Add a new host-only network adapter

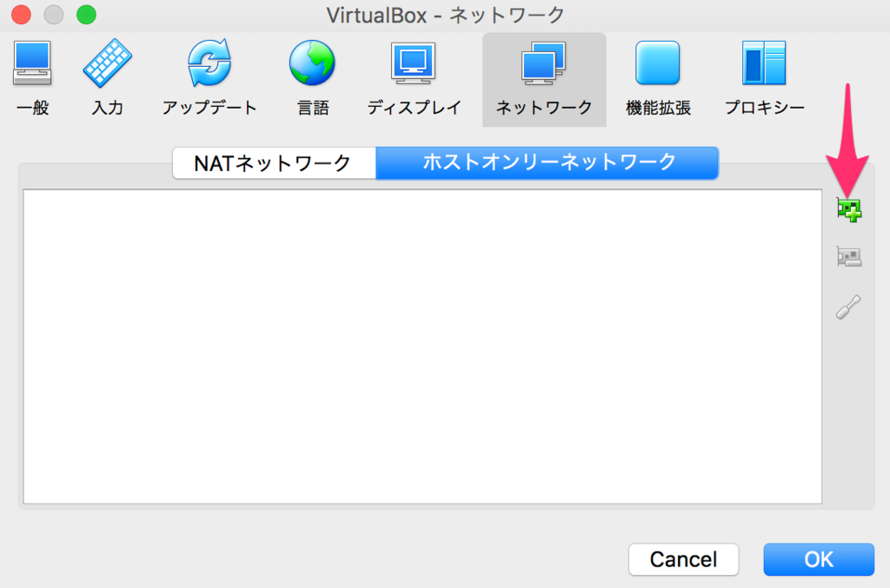tap(849, 210)
